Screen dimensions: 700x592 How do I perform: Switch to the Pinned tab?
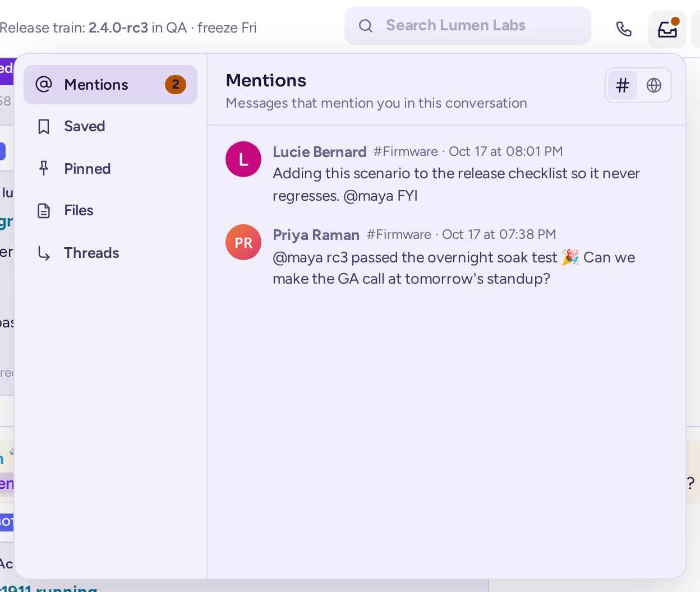[x=110, y=169]
